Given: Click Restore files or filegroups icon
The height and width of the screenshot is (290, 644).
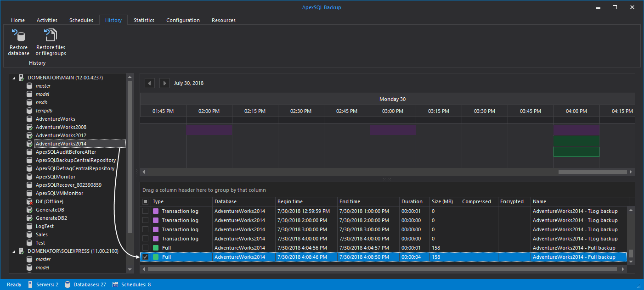Looking at the screenshot, I should click(x=51, y=36).
